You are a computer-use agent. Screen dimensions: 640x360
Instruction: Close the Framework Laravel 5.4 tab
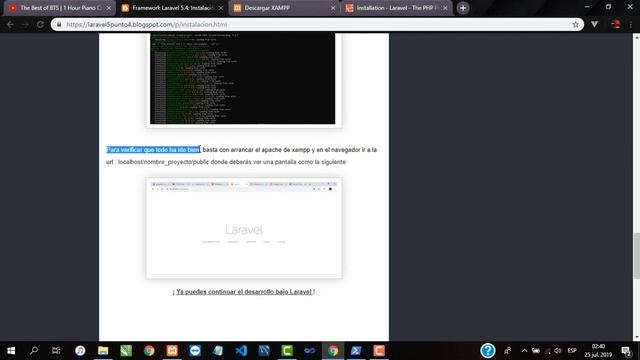click(x=221, y=8)
